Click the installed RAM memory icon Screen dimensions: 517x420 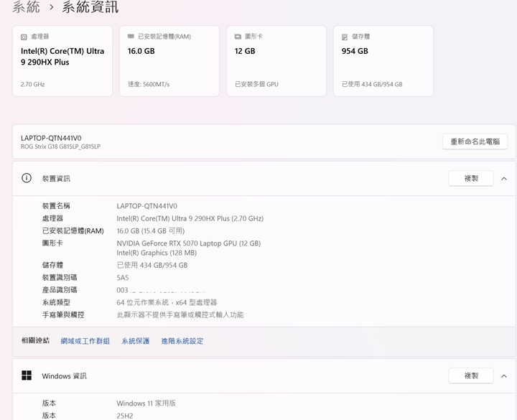tap(131, 37)
